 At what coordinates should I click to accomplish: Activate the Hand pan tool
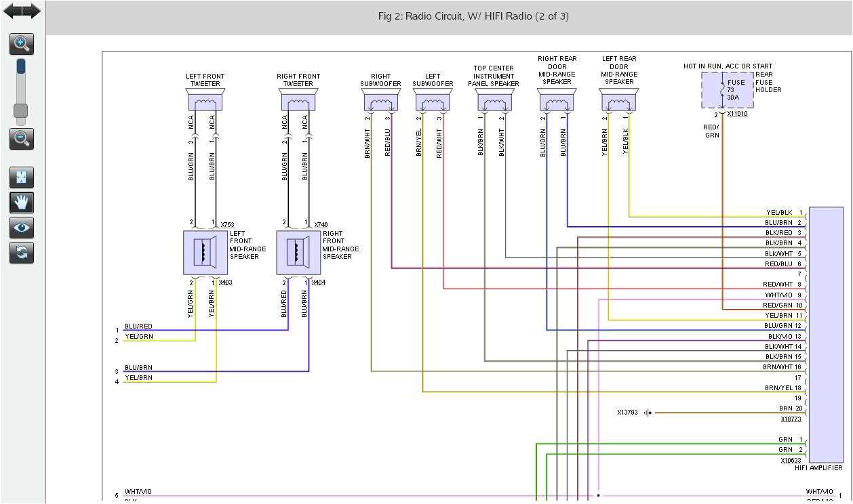click(x=21, y=202)
